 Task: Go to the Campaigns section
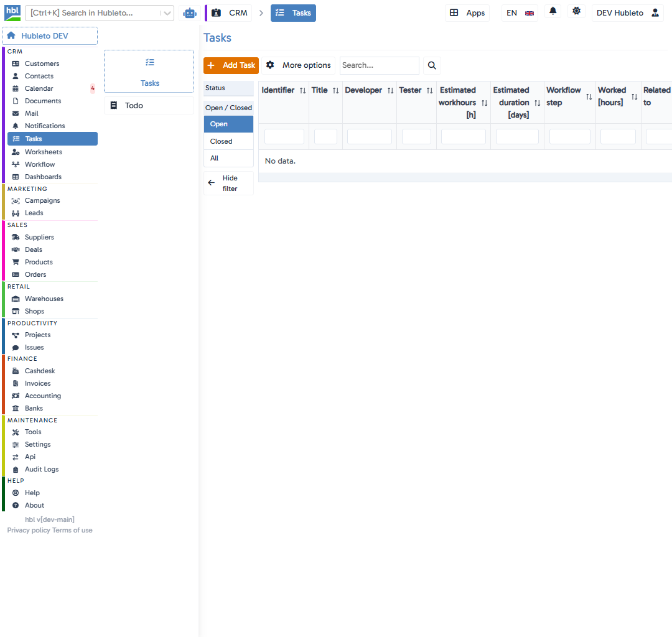42,200
